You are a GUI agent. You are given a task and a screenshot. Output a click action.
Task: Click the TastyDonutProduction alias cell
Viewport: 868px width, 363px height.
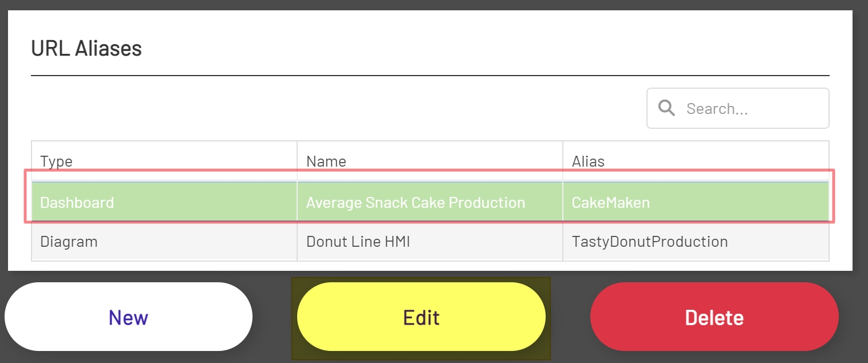point(650,241)
